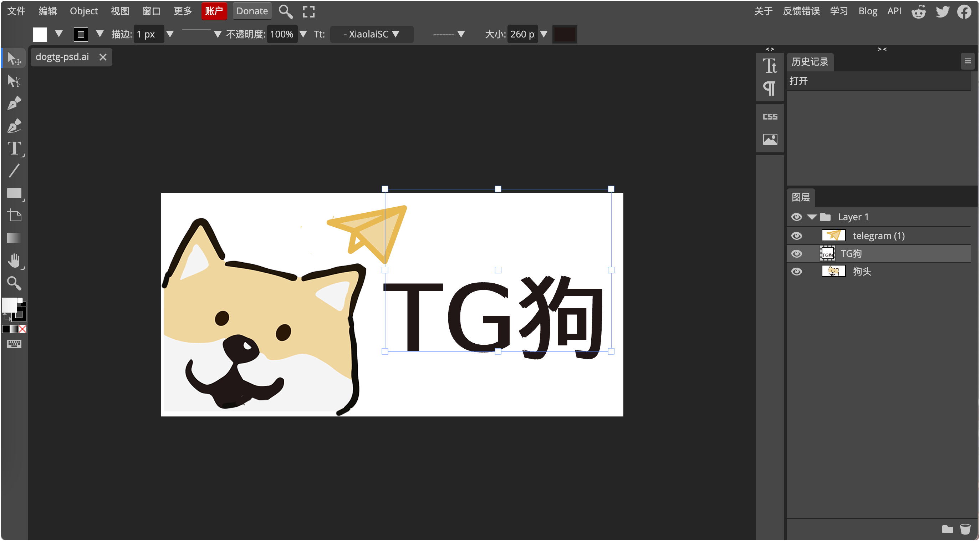Open the XiaolaiSC font dropdown
Screen dimensions: 980x541
[x=371, y=34]
